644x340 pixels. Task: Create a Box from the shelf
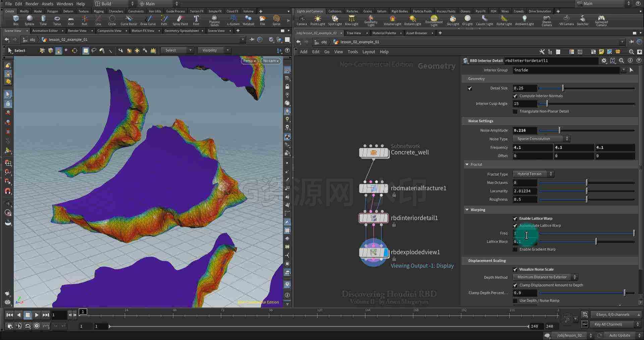tap(16, 20)
